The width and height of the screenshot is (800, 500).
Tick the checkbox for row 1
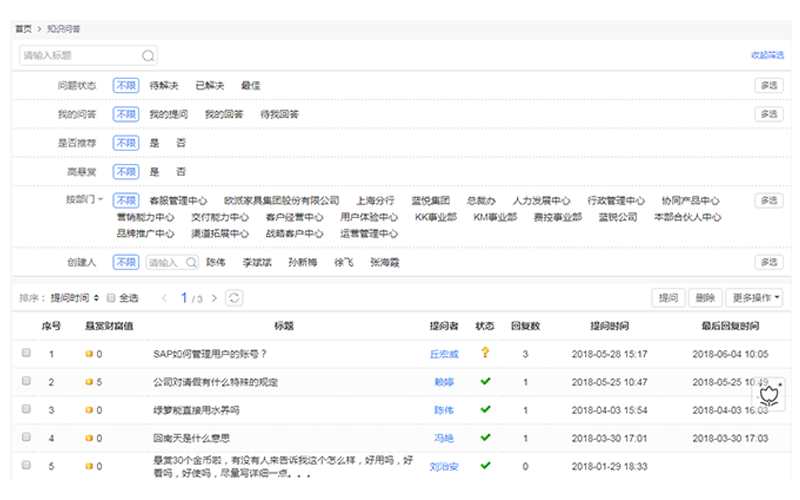pyautogui.click(x=26, y=353)
